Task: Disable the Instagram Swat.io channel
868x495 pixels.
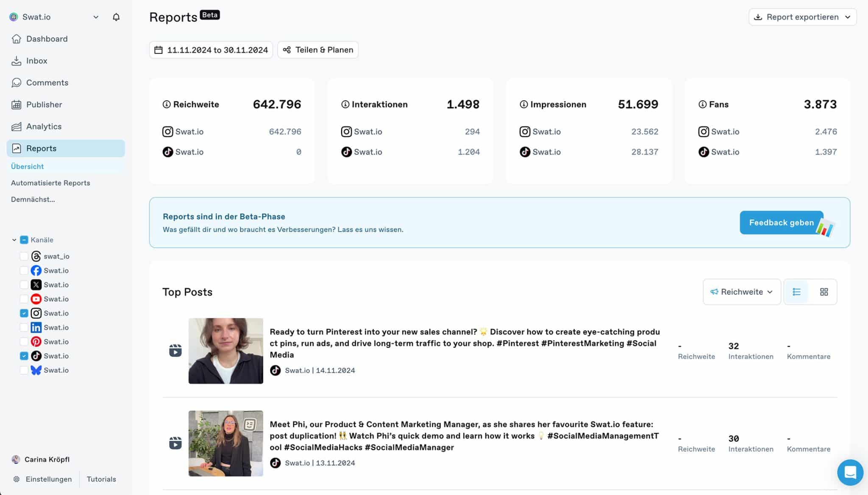Action: tap(24, 313)
